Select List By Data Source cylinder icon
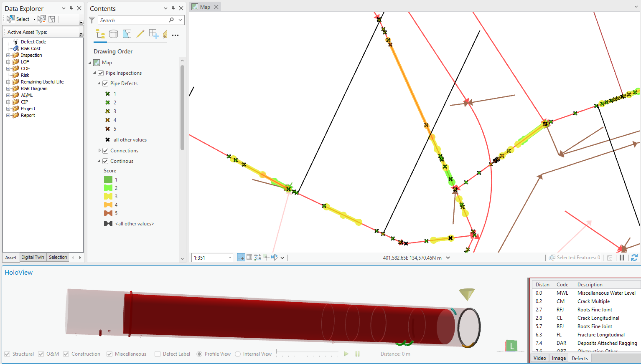641x364 pixels. click(113, 34)
